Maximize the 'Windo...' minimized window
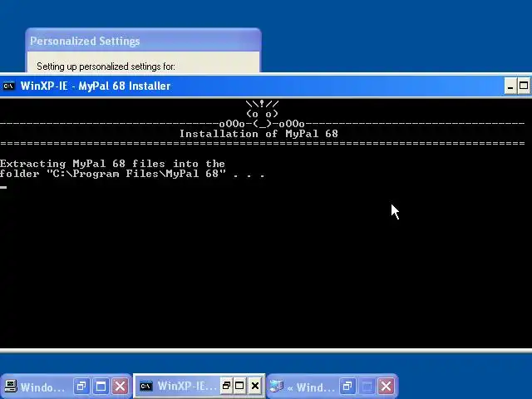The image size is (532, 399). [101, 386]
